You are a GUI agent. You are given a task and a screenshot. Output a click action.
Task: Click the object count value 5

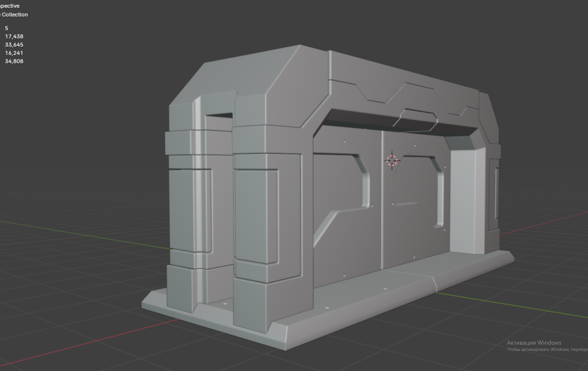coord(7,28)
